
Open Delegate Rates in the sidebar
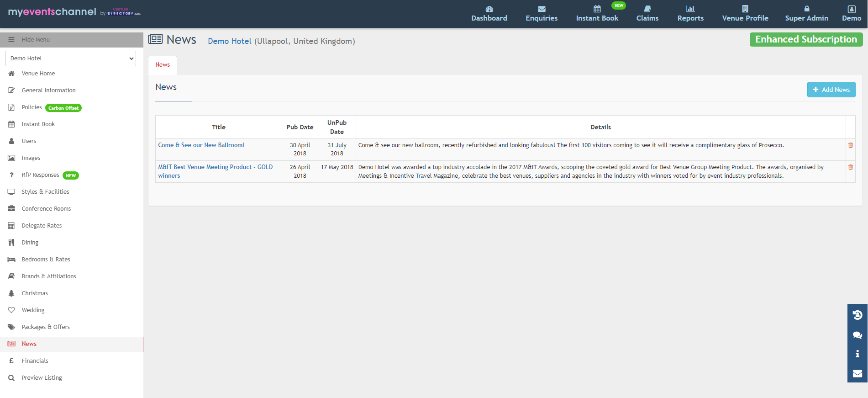tap(42, 225)
